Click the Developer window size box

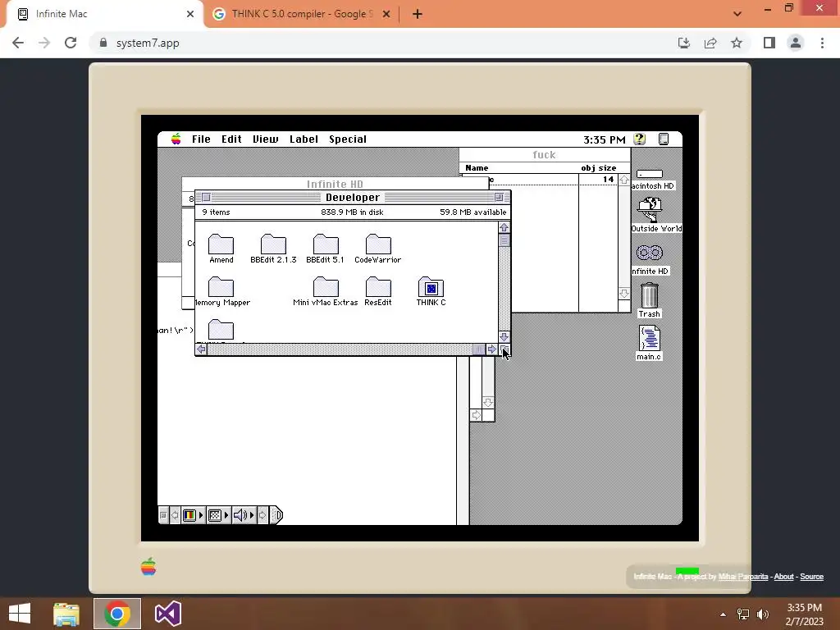click(504, 349)
